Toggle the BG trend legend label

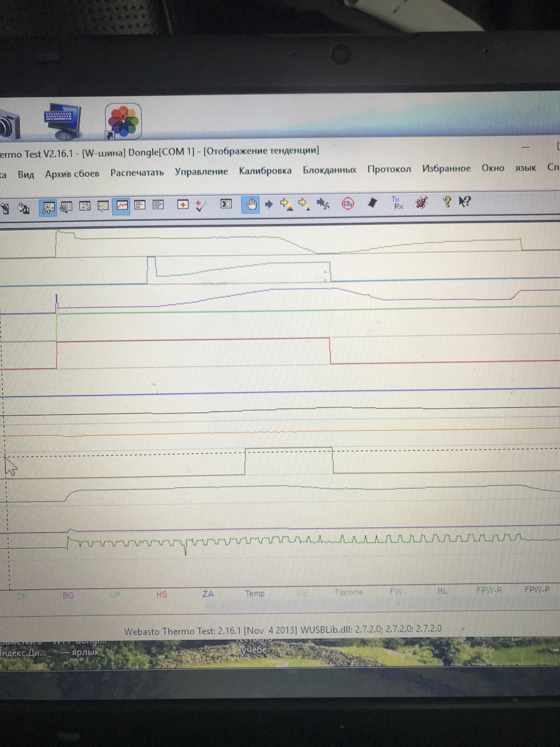pos(68,596)
